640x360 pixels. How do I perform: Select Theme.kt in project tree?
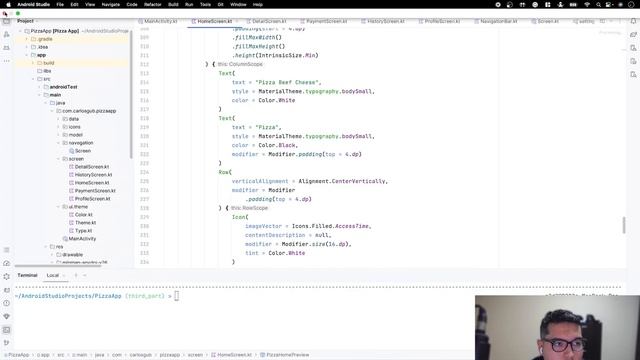coord(85,223)
